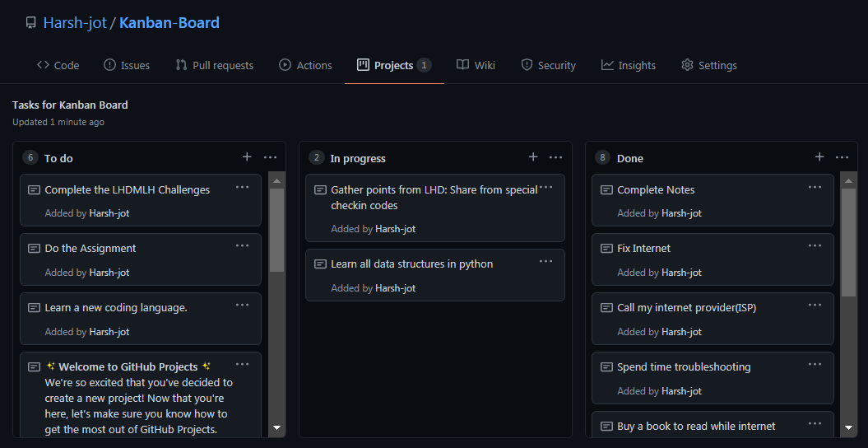Click note icon on Complete the LHDMLH Challenges card

click(x=34, y=190)
